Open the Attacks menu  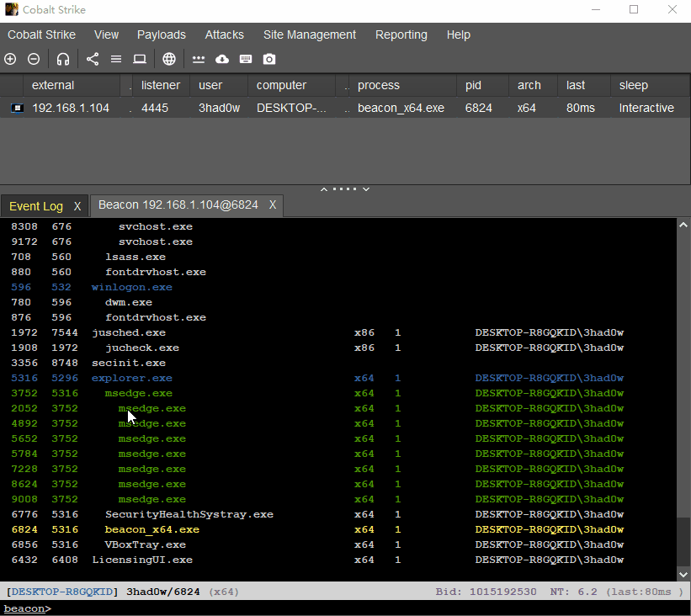click(225, 35)
